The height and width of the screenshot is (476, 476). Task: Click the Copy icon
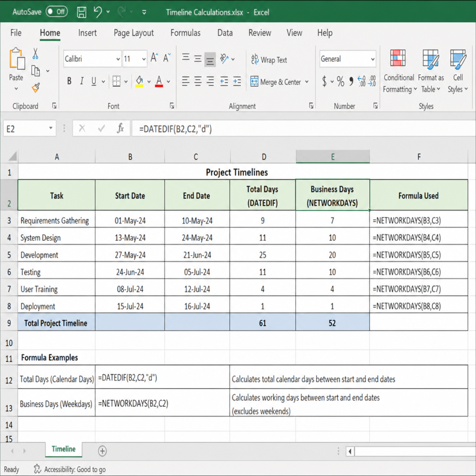point(35,71)
